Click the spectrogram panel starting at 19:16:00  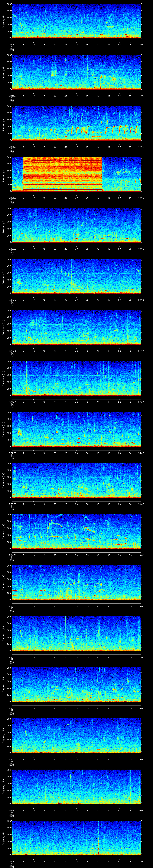[x=77, y=123]
